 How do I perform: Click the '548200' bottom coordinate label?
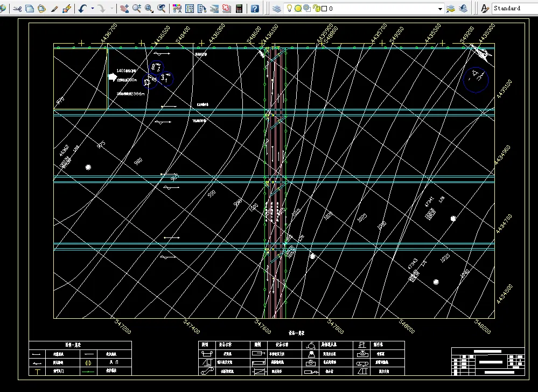(x=483, y=326)
